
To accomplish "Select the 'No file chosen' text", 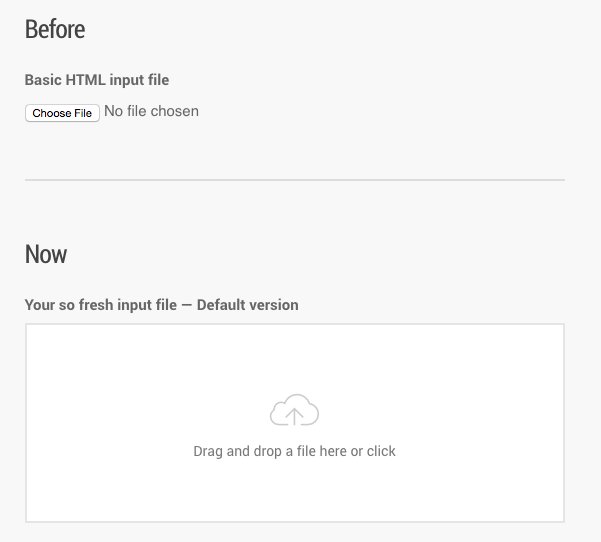I will point(151,111).
